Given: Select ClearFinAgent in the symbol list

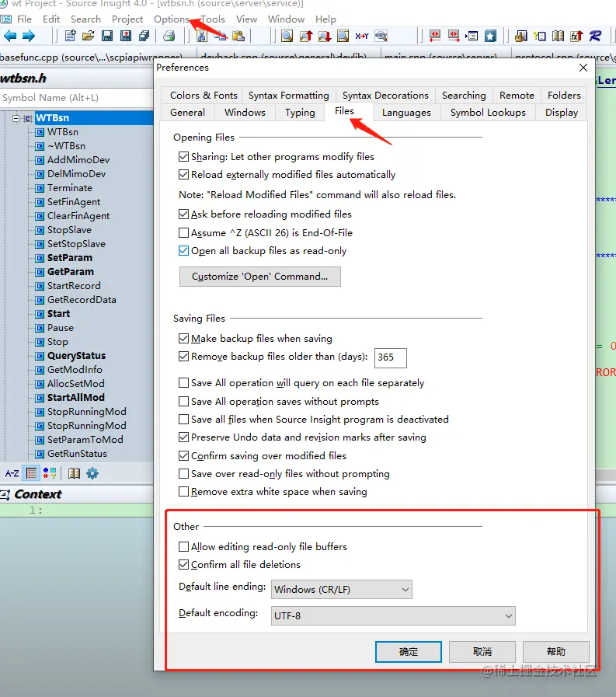Looking at the screenshot, I should point(78,216).
